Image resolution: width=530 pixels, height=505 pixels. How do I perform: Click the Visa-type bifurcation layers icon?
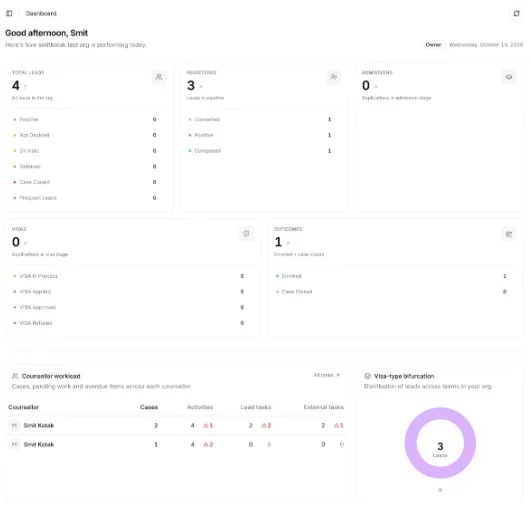[x=367, y=376]
